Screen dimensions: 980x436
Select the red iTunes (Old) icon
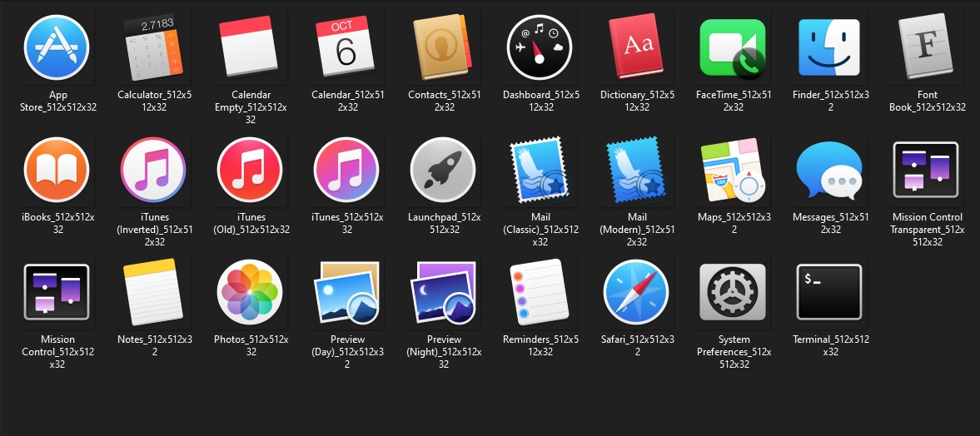[x=250, y=170]
